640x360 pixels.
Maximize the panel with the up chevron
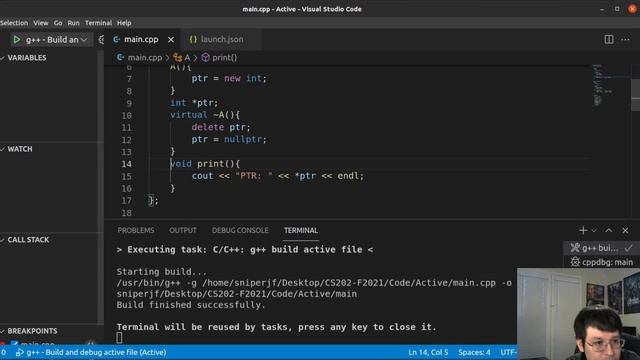(x=609, y=231)
